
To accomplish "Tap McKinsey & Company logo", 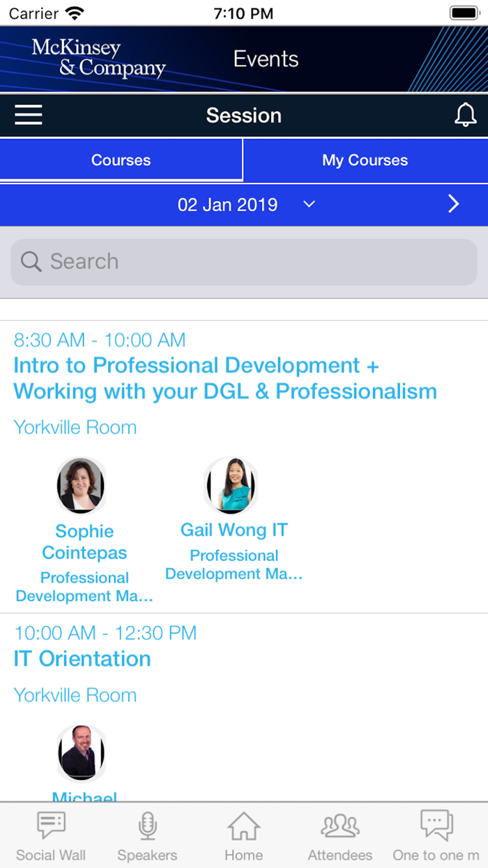I will (x=98, y=59).
